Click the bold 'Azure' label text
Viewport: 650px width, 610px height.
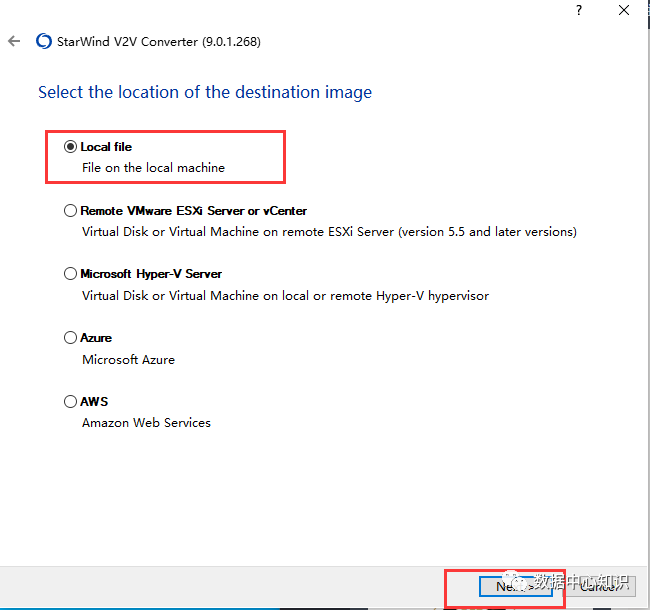tap(96, 338)
